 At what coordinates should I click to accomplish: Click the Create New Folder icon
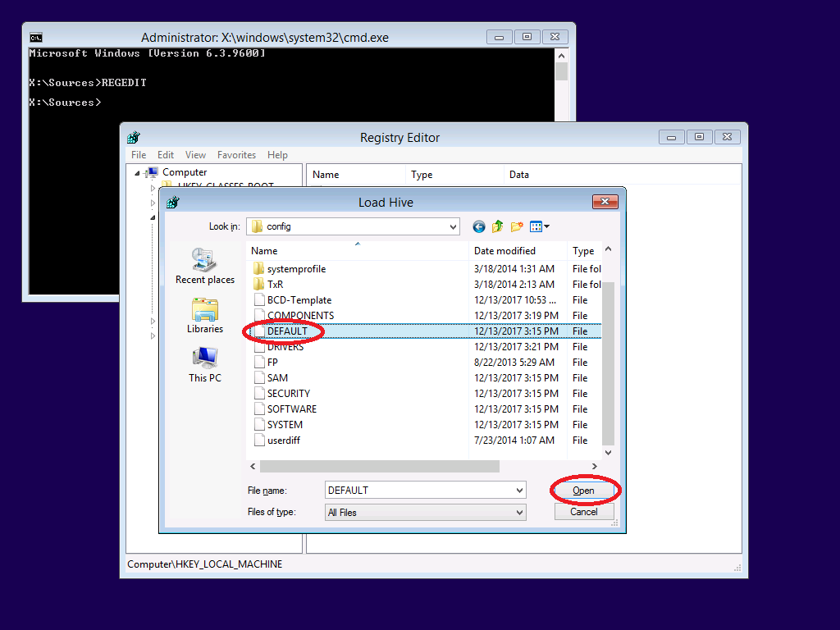coord(517,226)
